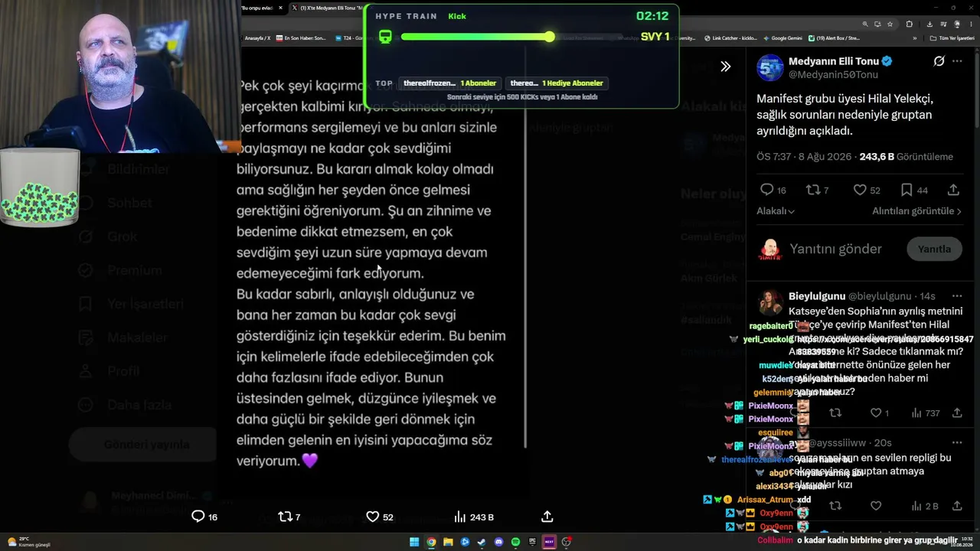Repost via icon with 7 under image
This screenshot has width=980, height=551.
point(289,517)
